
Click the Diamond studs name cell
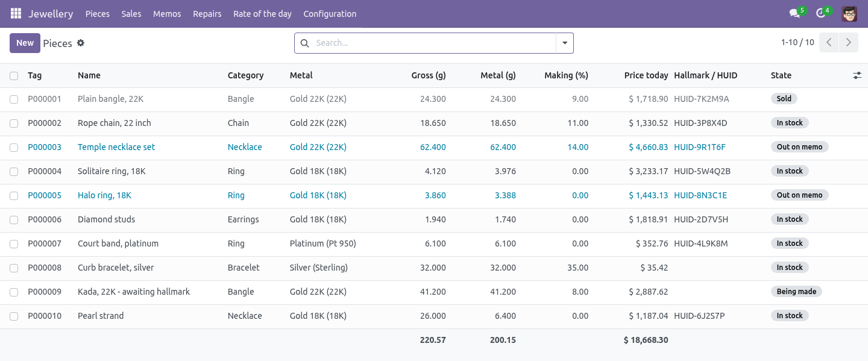click(106, 219)
